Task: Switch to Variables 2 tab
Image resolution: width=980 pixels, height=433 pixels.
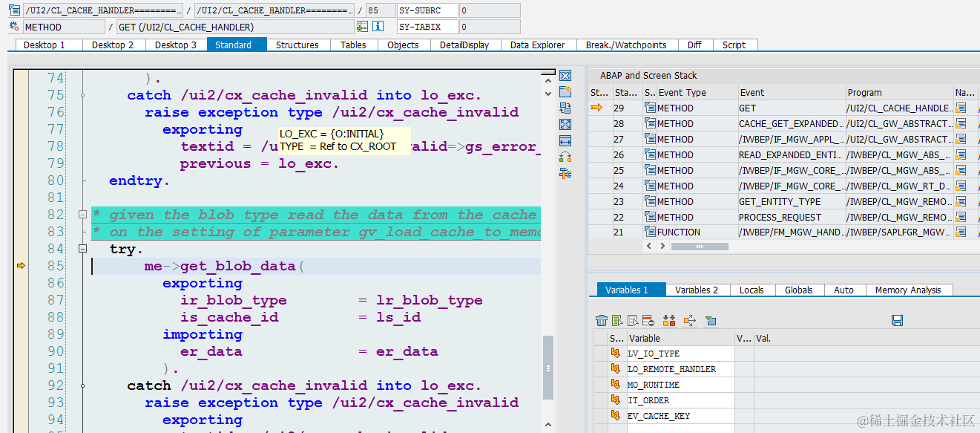Action: click(697, 290)
